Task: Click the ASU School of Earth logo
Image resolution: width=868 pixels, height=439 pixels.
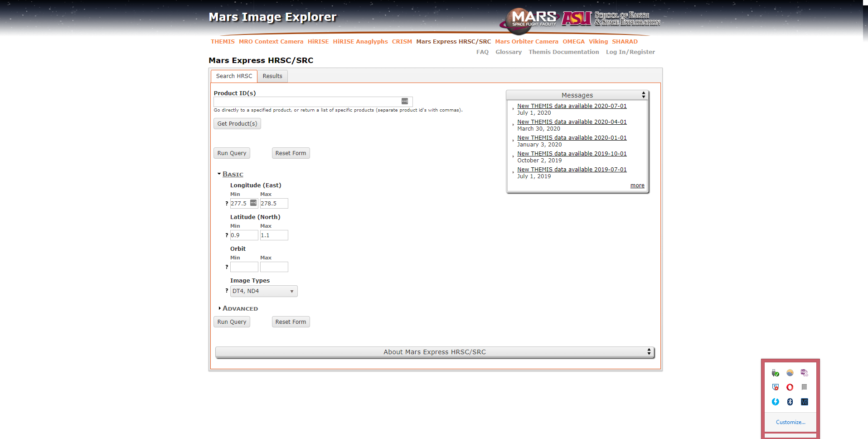Action: (x=611, y=19)
